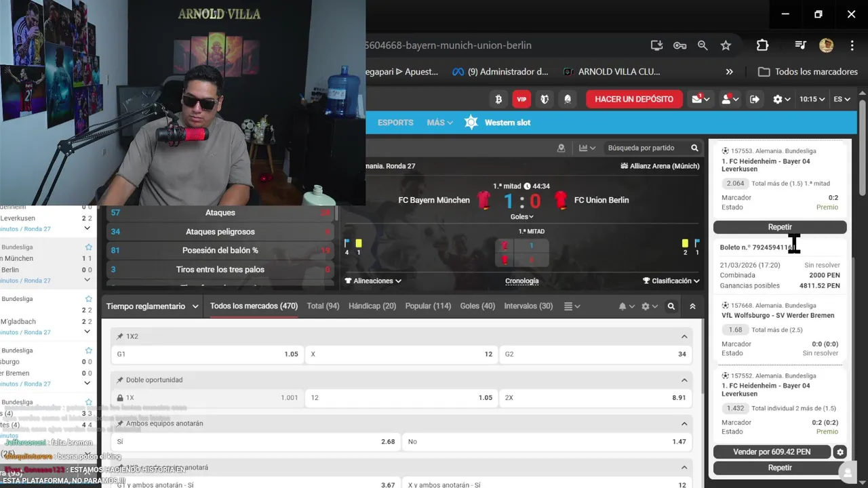Open the ES language dropdown
The image size is (868, 488).
[x=842, y=99]
